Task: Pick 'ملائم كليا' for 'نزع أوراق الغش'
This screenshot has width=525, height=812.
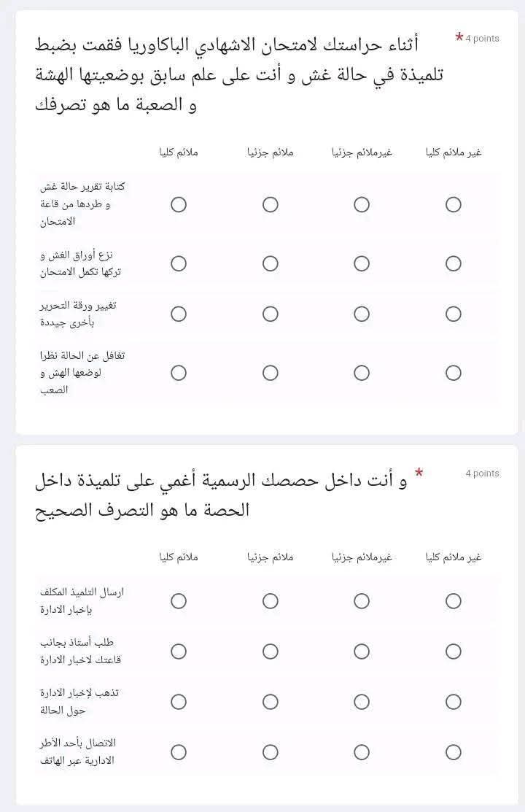Action: click(179, 263)
